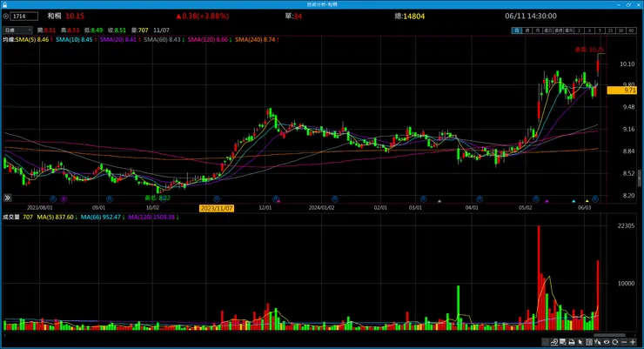Click the MA(120) 1505.38 volume indicator label

[x=151, y=218]
